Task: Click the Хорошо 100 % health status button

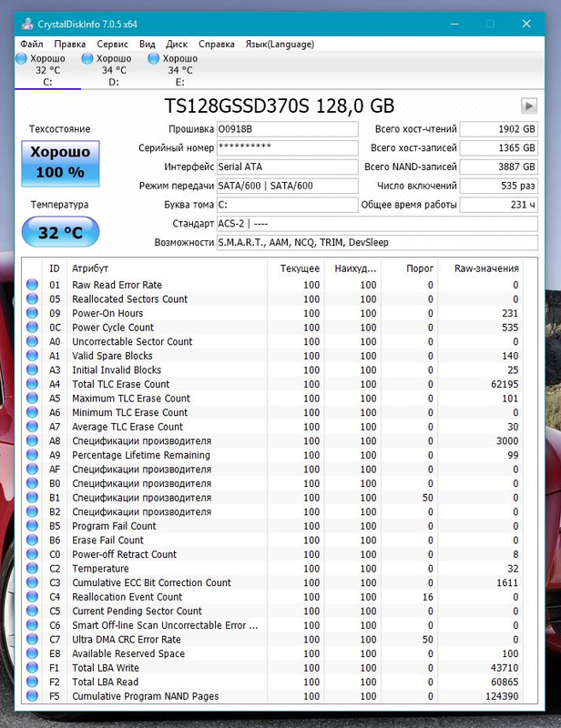Action: click(60, 164)
